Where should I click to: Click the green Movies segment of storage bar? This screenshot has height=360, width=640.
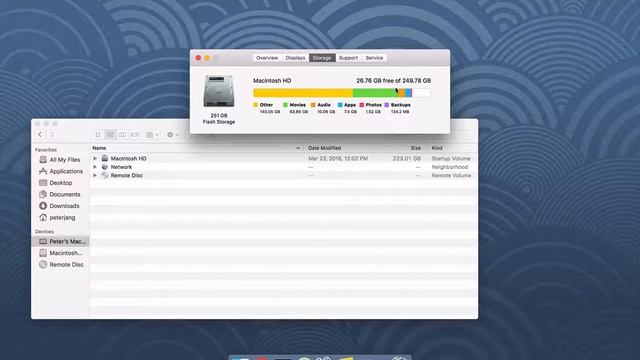tap(375, 93)
